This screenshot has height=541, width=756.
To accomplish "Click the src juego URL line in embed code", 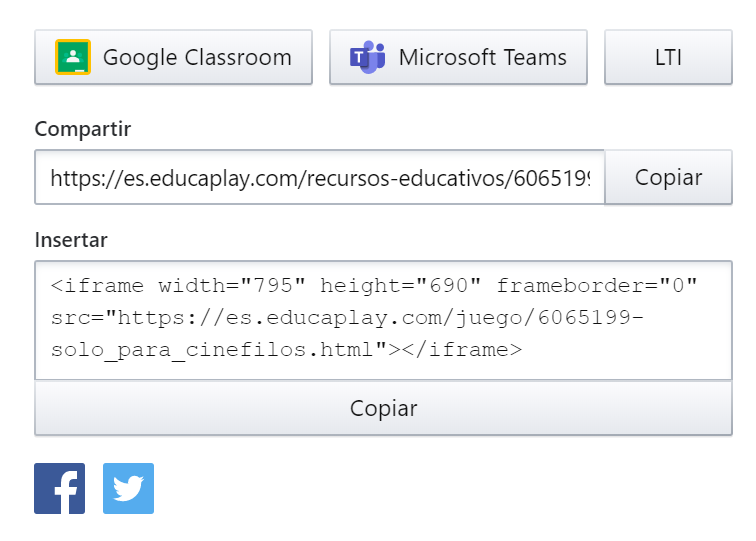I will point(347,318).
